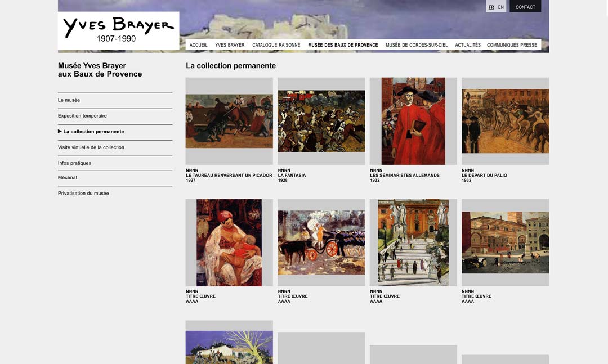Open the striped palace square painting thumbnail
This screenshot has height=364, width=608.
pos(505,242)
